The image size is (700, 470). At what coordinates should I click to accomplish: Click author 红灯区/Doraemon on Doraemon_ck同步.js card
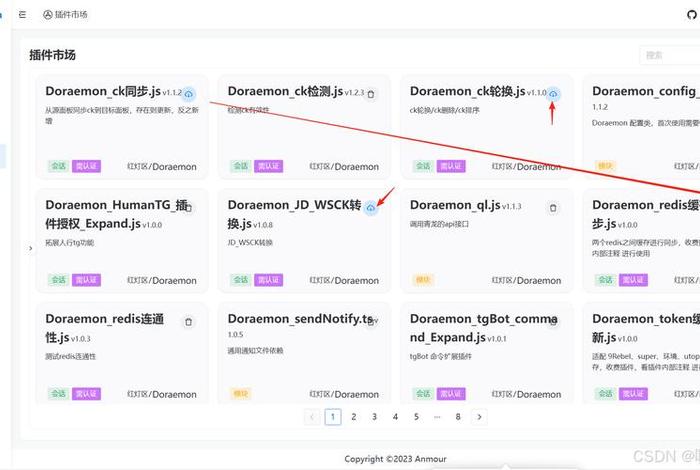click(162, 166)
